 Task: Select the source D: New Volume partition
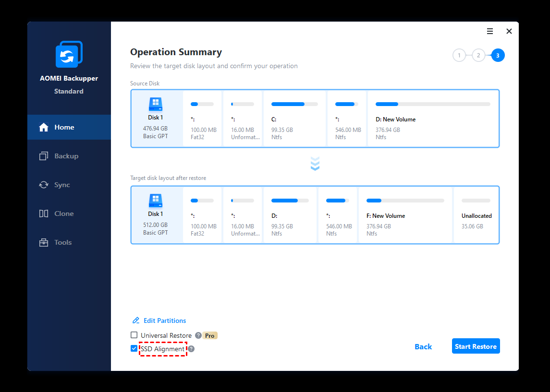click(432, 119)
